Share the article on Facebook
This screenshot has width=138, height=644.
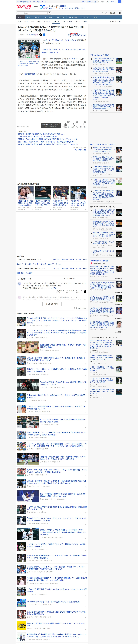[44, 35]
